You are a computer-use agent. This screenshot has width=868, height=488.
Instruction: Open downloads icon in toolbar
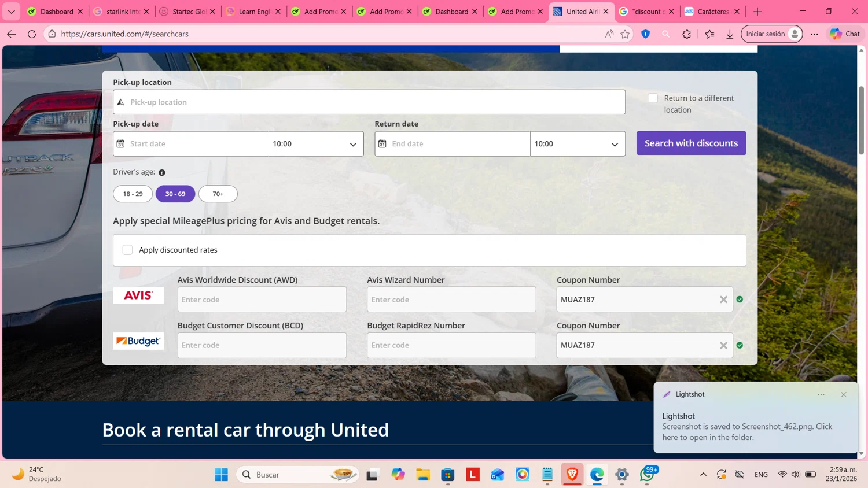click(x=730, y=34)
